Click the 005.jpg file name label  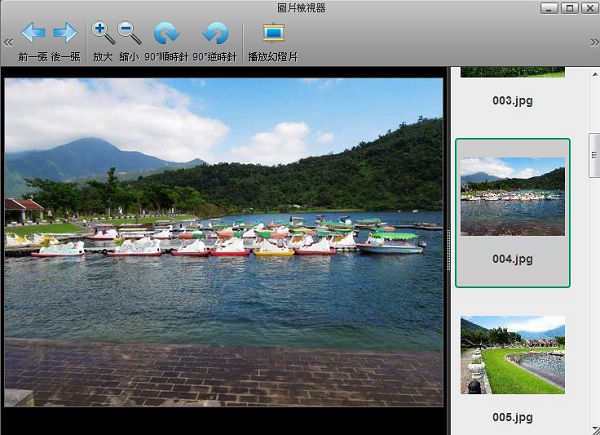tap(512, 417)
